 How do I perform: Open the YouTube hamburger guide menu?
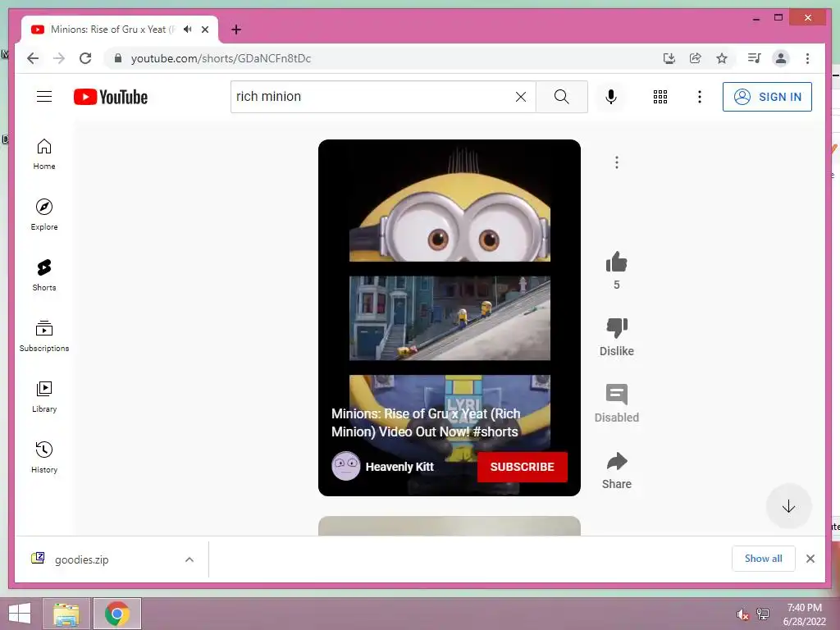tap(44, 97)
